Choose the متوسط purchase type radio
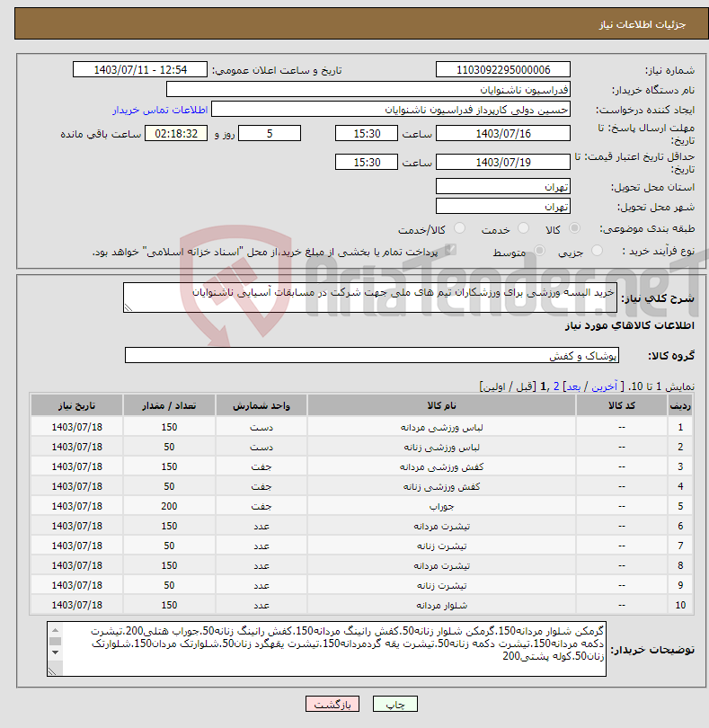Screen dimensions: 709x728 [x=539, y=251]
